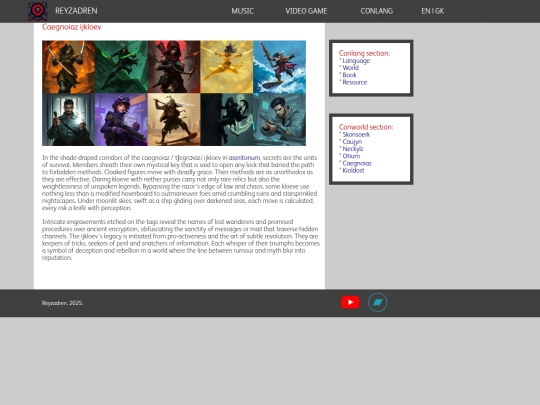This screenshot has width=540, height=405.
Task: Open the Caujyn conworld link
Action: (352, 142)
